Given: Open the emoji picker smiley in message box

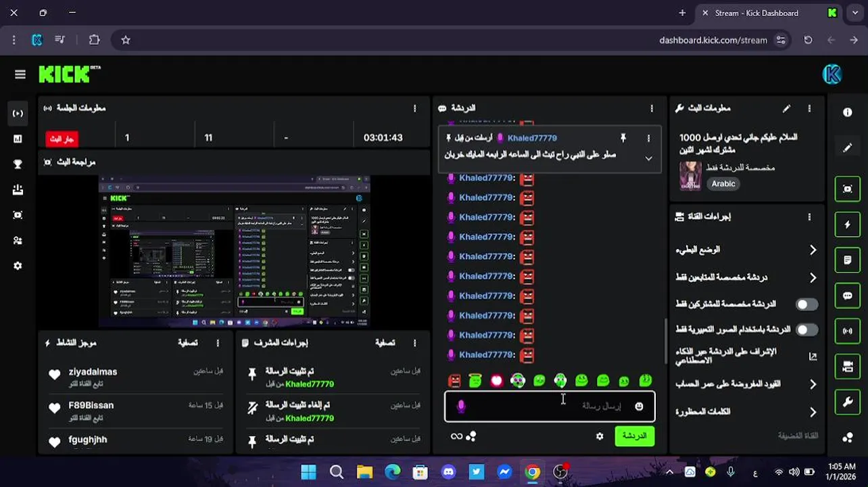Looking at the screenshot, I should [639, 406].
